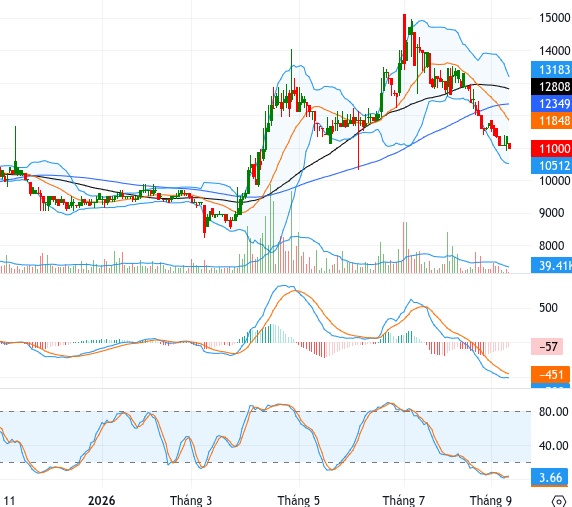Click the 500 MACD axis tick

(x=548, y=307)
